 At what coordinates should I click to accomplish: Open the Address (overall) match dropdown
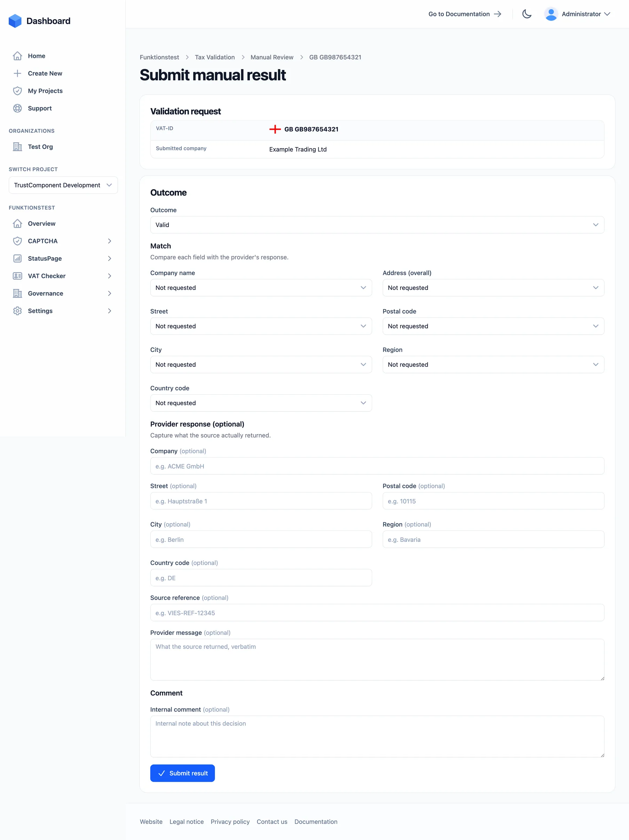point(493,288)
